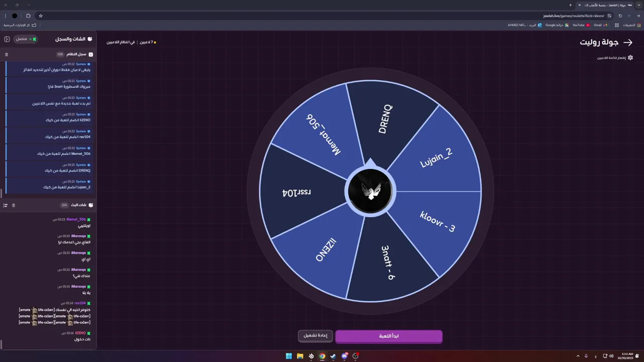Image resolution: width=644 pixels, height=362 pixels.
Task: Open the Google Maps bookmark
Action: point(557,25)
